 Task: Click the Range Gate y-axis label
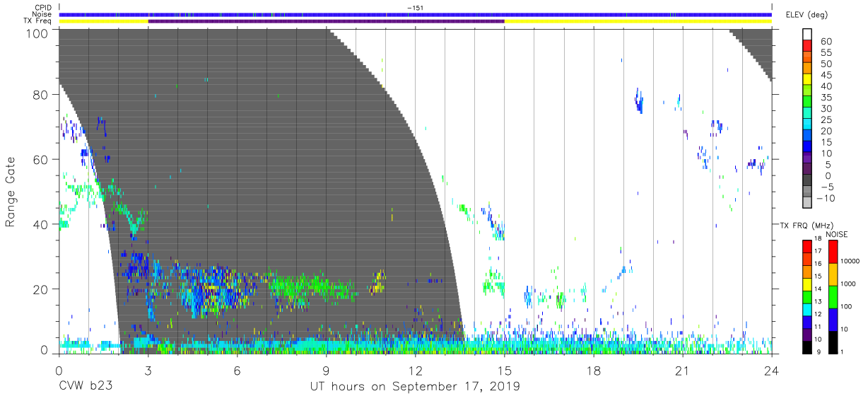coord(11,192)
